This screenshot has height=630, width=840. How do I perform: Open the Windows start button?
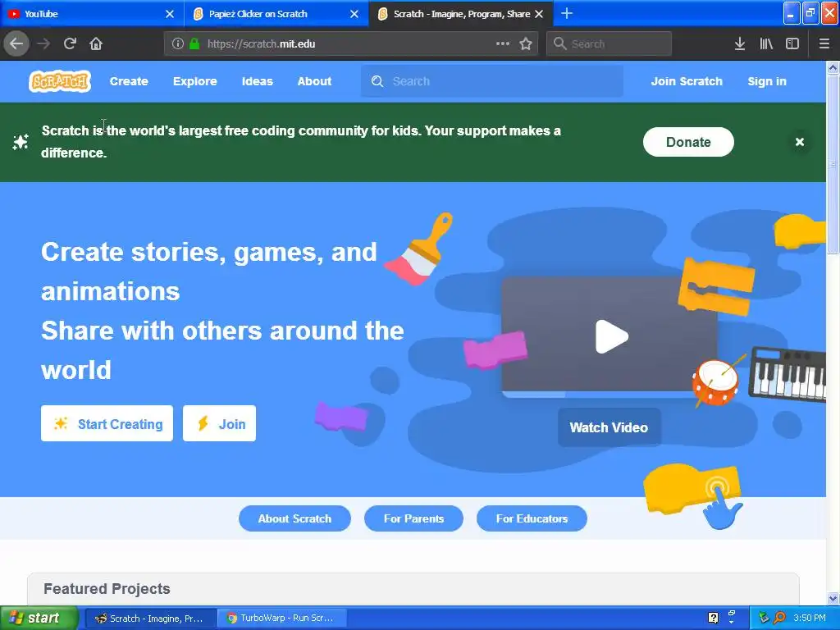(39, 619)
